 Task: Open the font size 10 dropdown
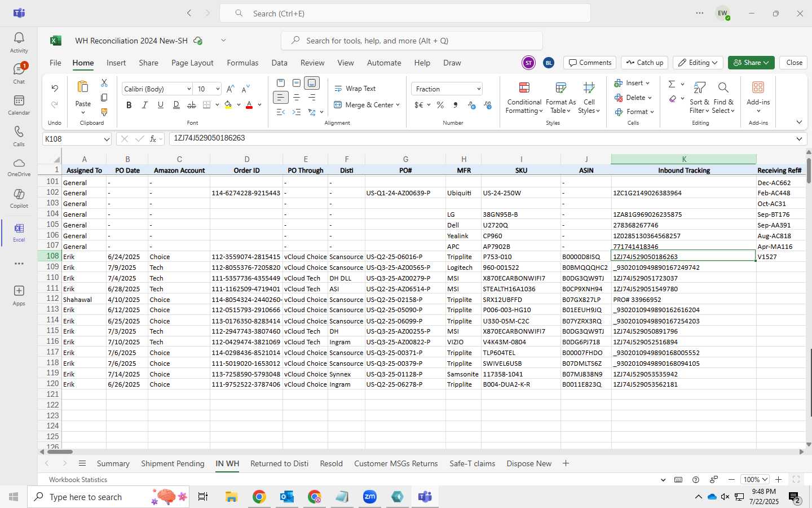[x=217, y=89]
